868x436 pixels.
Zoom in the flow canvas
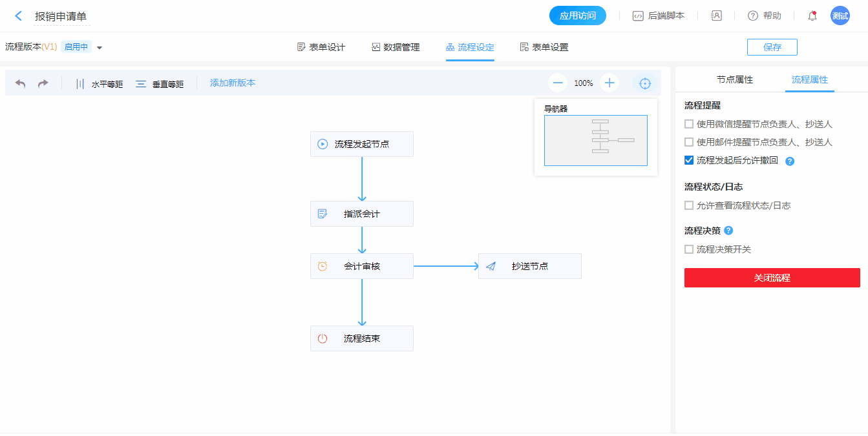point(609,83)
